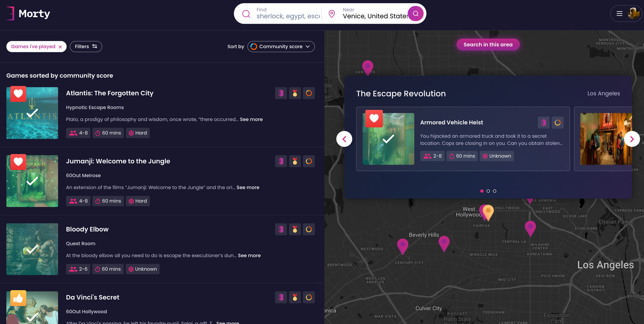Click the score ring icon for Atlantis
The height and width of the screenshot is (324, 644).
pyautogui.click(x=309, y=93)
